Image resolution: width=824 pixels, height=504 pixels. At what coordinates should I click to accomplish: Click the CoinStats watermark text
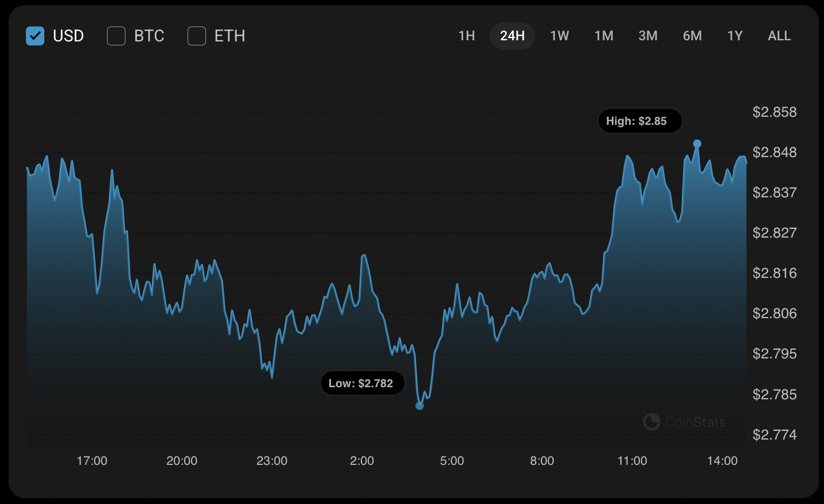click(x=695, y=422)
